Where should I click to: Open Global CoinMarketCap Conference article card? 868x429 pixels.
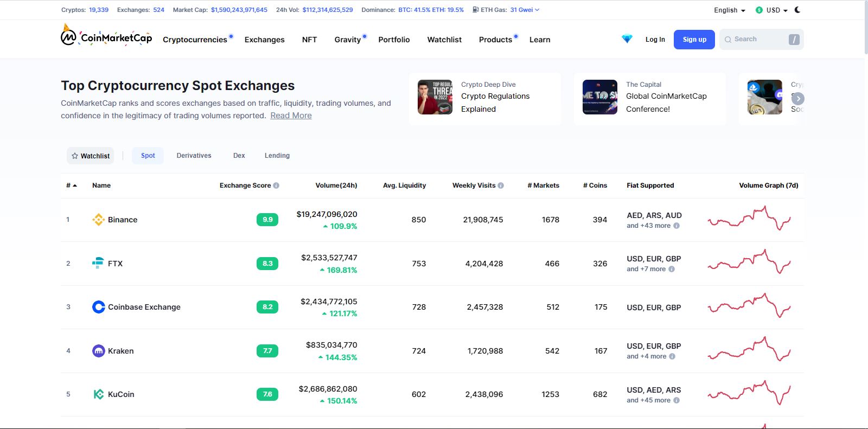coord(650,99)
